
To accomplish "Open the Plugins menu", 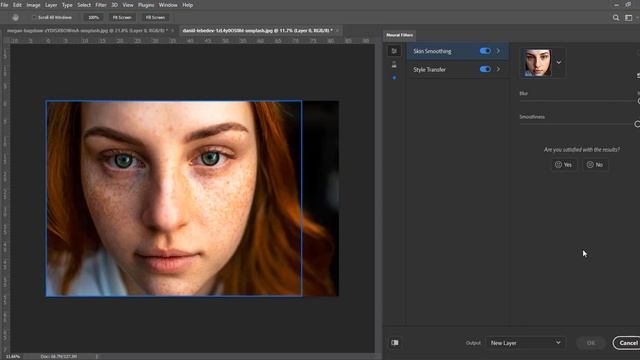I will pyautogui.click(x=146, y=5).
